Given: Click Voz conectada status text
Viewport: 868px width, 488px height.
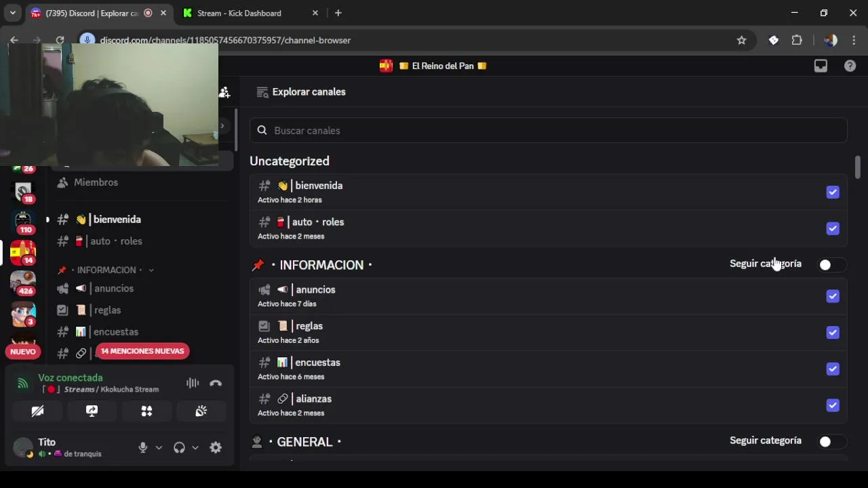Looking at the screenshot, I should (x=71, y=378).
